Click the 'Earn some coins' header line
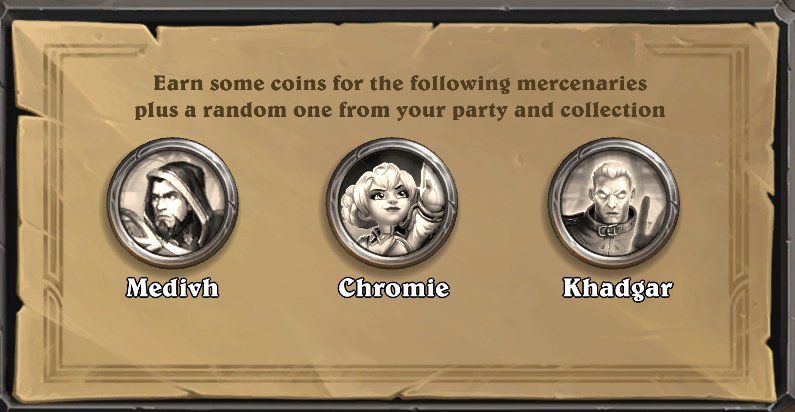 coord(400,83)
